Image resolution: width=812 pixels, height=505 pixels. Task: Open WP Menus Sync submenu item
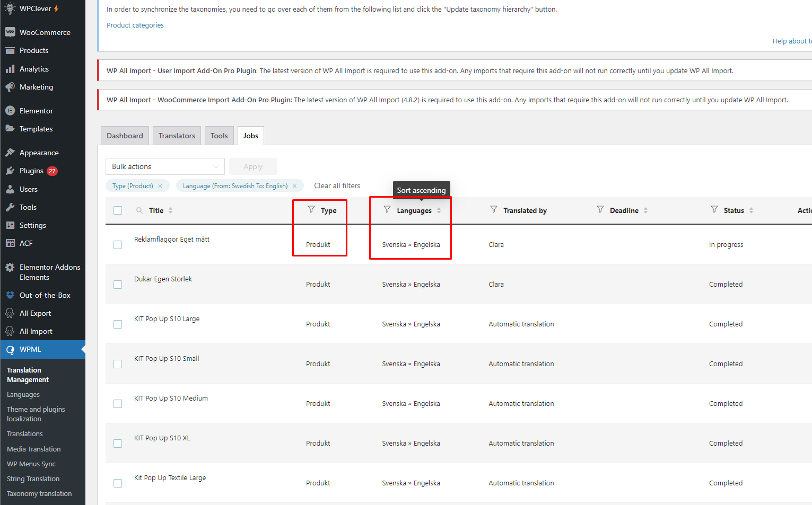click(x=31, y=464)
